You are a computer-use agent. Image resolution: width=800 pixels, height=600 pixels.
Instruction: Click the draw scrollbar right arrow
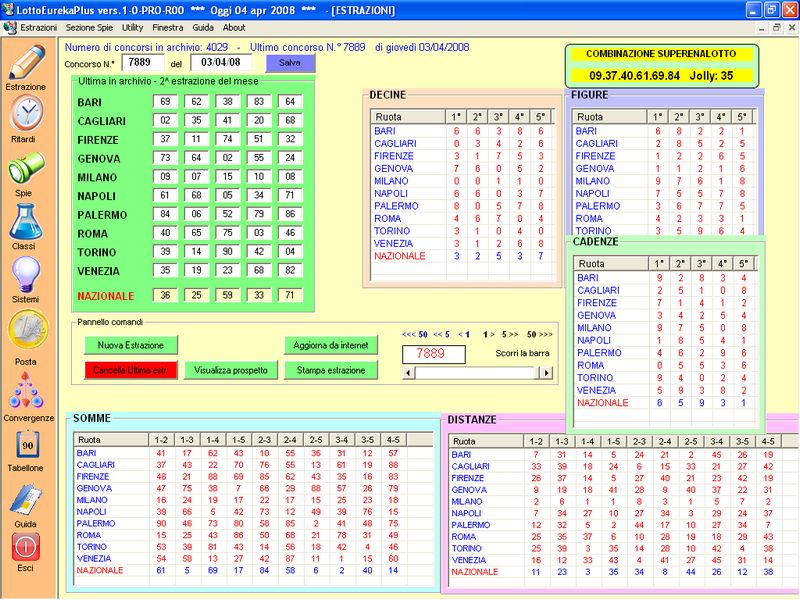pos(546,373)
